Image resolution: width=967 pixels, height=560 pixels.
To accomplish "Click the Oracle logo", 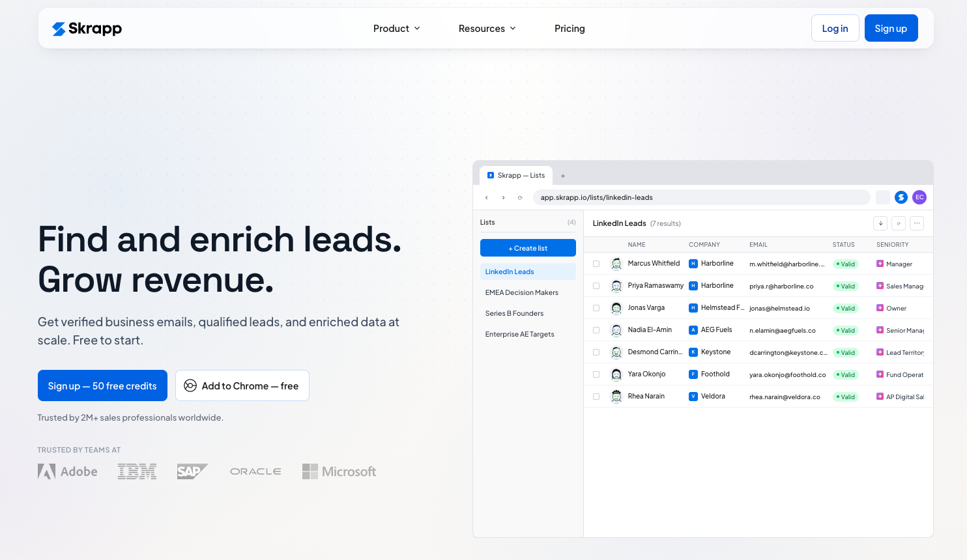I will point(255,471).
